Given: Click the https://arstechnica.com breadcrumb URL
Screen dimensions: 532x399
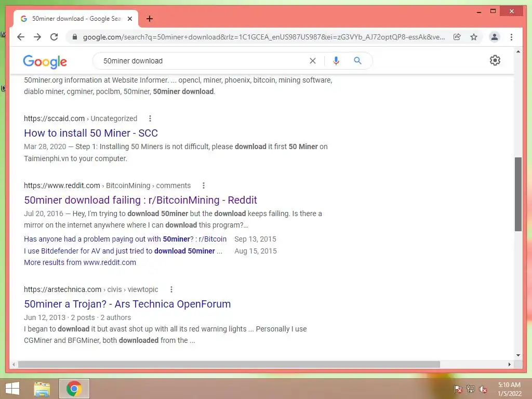Looking at the screenshot, I should tap(62, 289).
